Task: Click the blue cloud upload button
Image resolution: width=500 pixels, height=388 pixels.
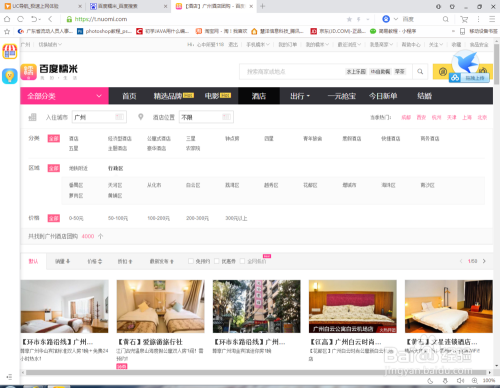Action: click(469, 78)
